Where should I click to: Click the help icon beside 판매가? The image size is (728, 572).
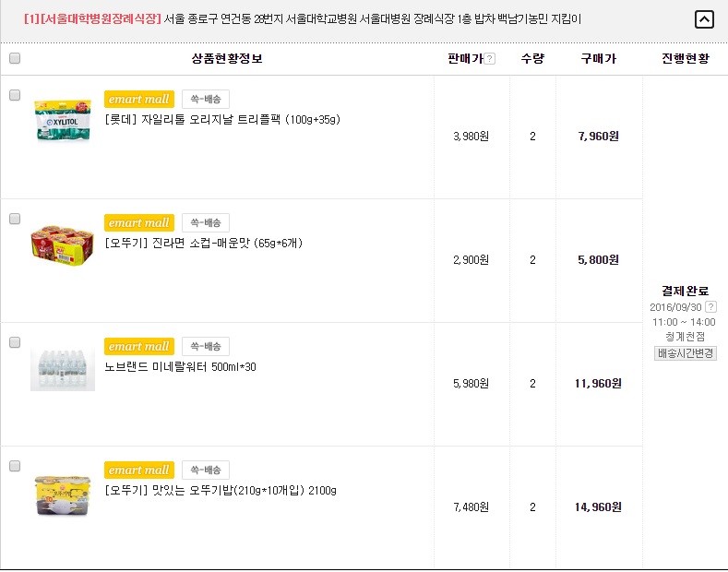(490, 59)
